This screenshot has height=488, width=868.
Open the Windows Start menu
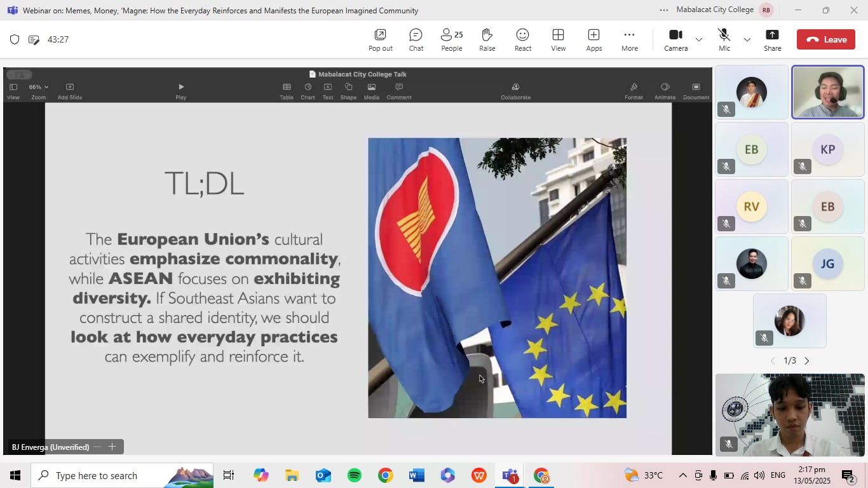[15, 475]
